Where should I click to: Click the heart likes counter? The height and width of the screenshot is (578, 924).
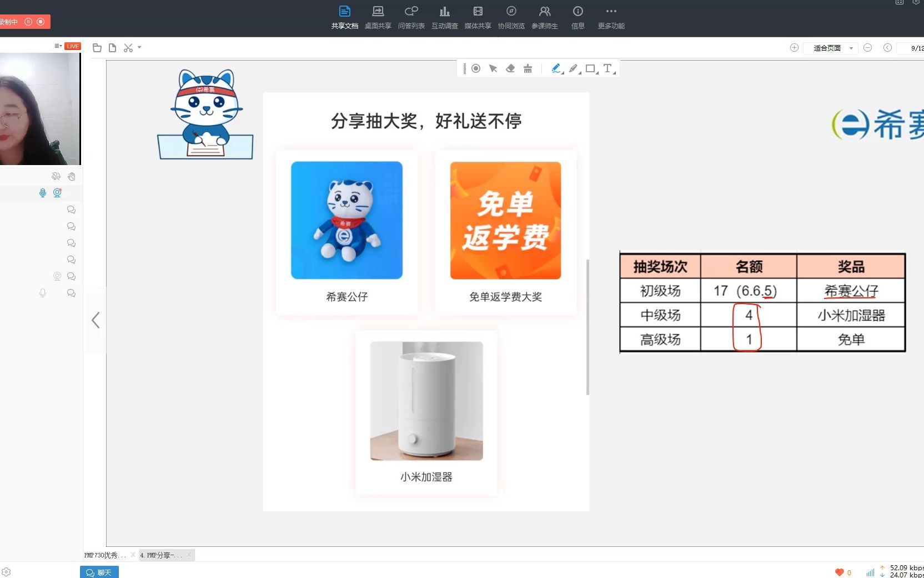click(x=843, y=572)
